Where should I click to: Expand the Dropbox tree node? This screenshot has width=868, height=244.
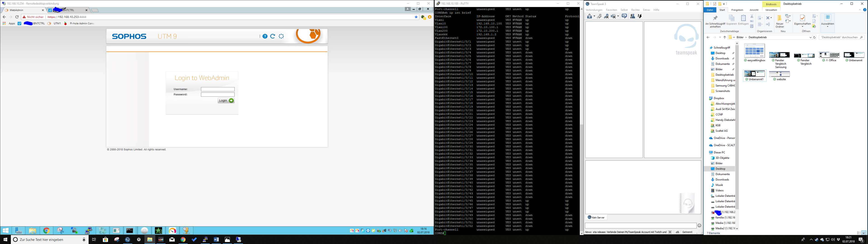point(707,99)
